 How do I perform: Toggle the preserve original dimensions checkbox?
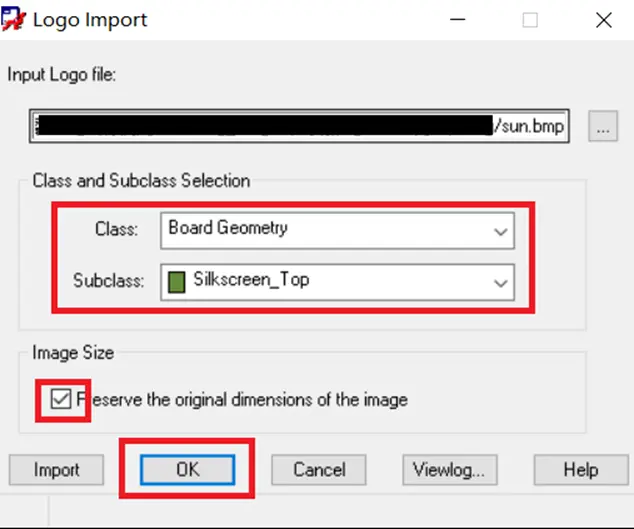[x=61, y=399]
